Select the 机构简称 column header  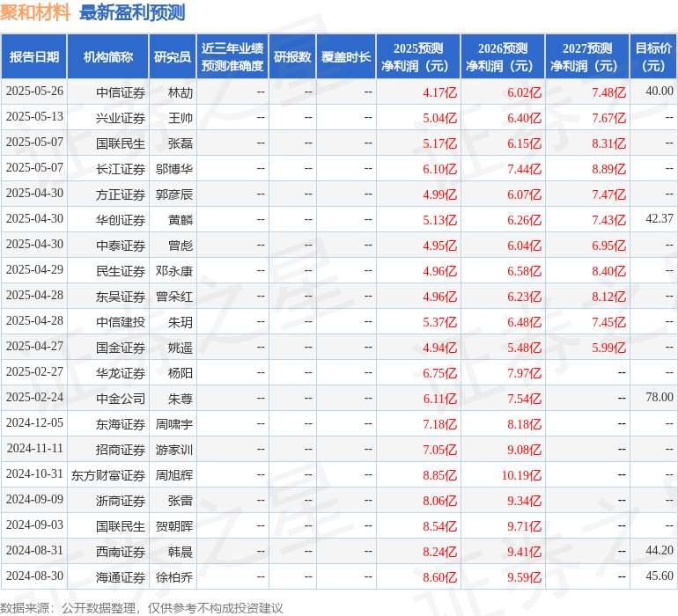[108, 56]
